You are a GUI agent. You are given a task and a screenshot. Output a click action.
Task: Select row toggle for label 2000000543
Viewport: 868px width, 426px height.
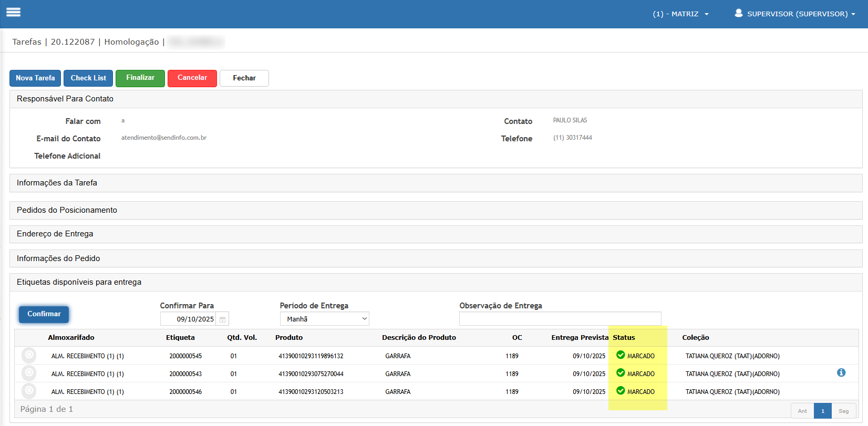[x=29, y=373]
